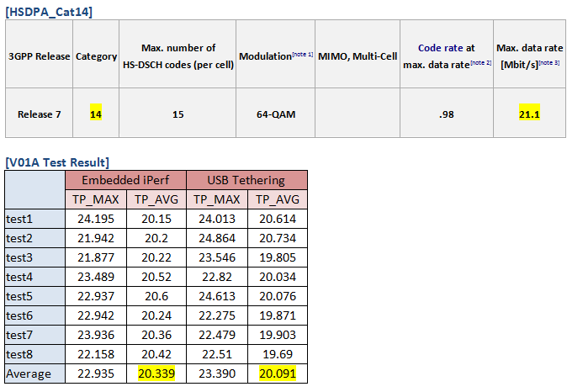The width and height of the screenshot is (583, 392).
Task: Click the [HSDPA_Cat14] section heading
Action: pyautogui.click(x=49, y=11)
